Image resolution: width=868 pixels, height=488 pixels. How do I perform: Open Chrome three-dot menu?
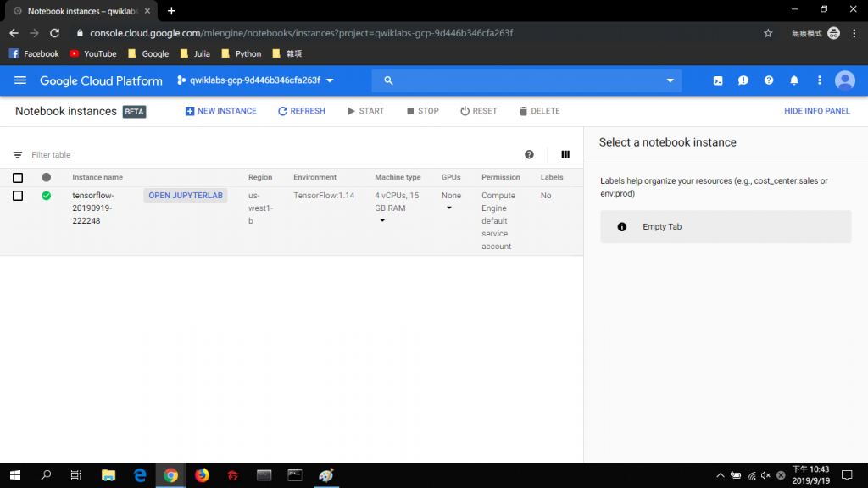coord(854,33)
